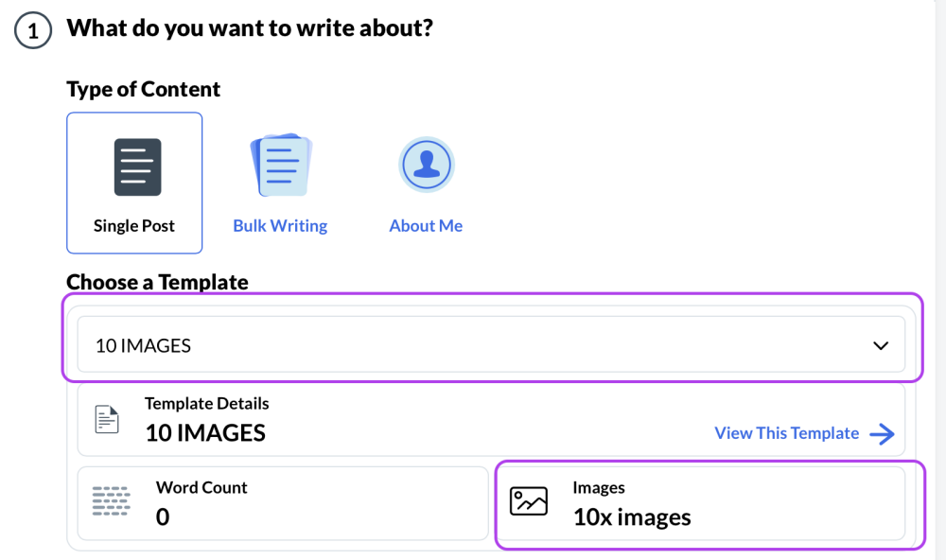
Task: Open the View This Template link
Action: coord(786,433)
